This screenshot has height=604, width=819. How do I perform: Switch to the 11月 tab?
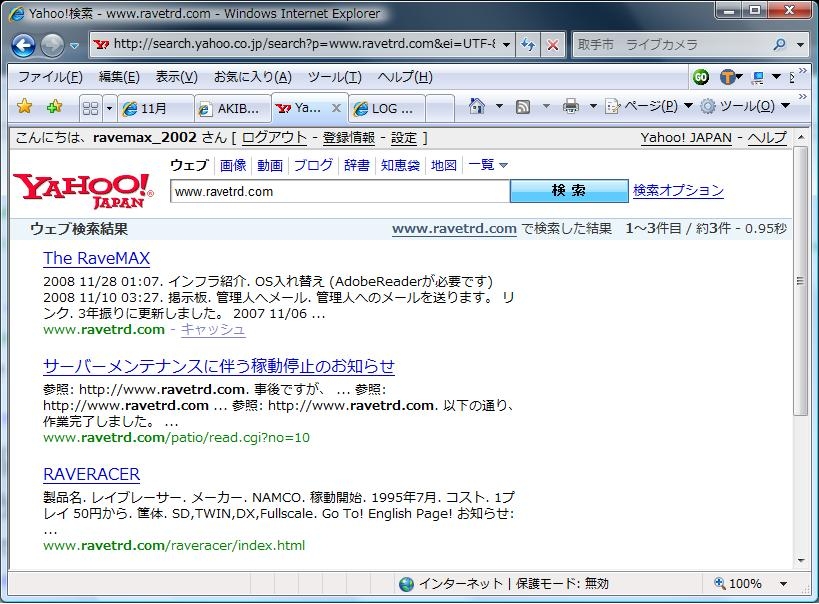[156, 108]
